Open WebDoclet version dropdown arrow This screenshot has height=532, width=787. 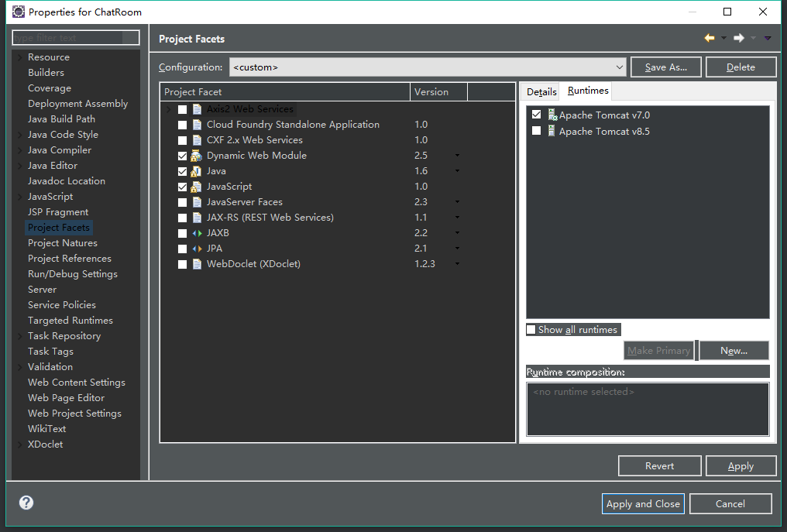(457, 264)
